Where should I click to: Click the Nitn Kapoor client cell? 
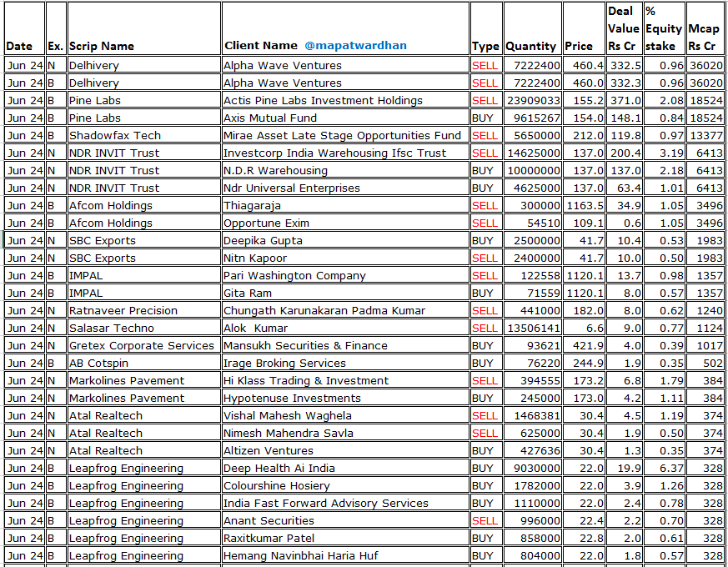pyautogui.click(x=345, y=258)
